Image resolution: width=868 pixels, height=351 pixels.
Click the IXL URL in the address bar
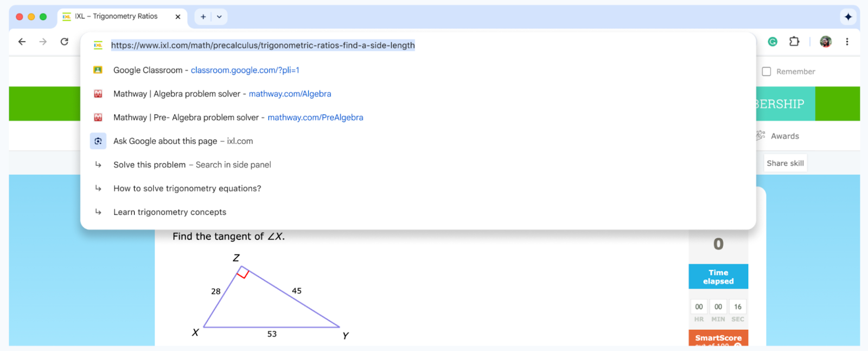point(263,46)
